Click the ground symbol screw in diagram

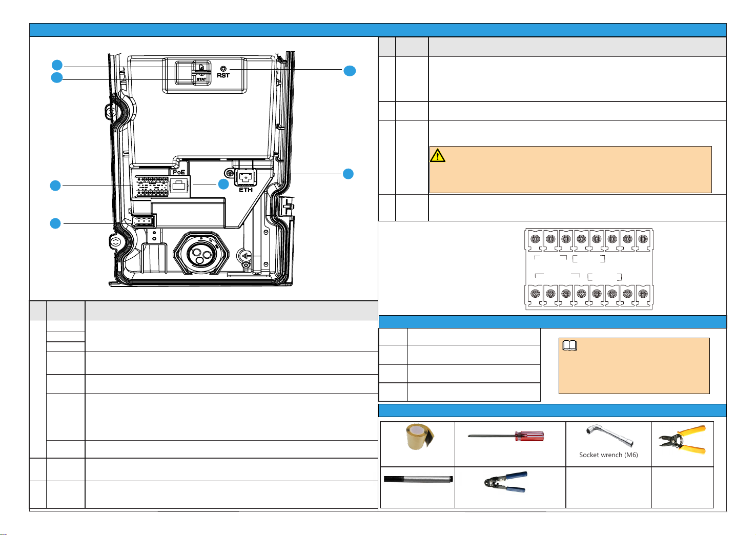coord(245,256)
